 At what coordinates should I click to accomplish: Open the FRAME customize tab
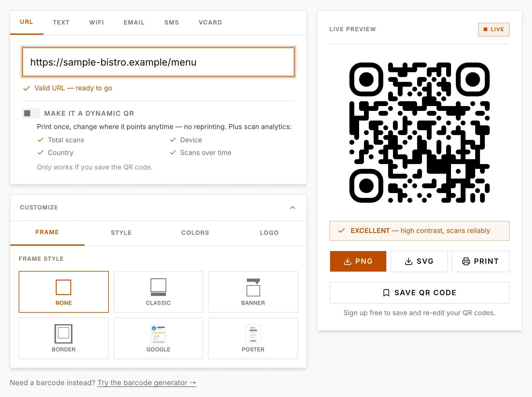point(47,232)
